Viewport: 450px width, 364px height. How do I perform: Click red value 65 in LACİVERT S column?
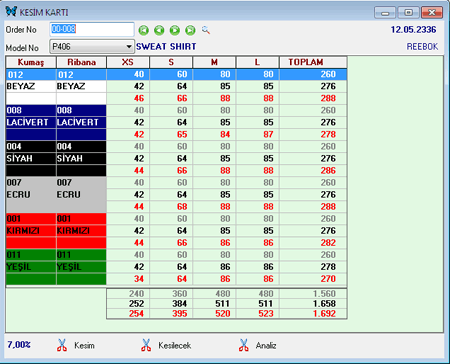point(182,134)
